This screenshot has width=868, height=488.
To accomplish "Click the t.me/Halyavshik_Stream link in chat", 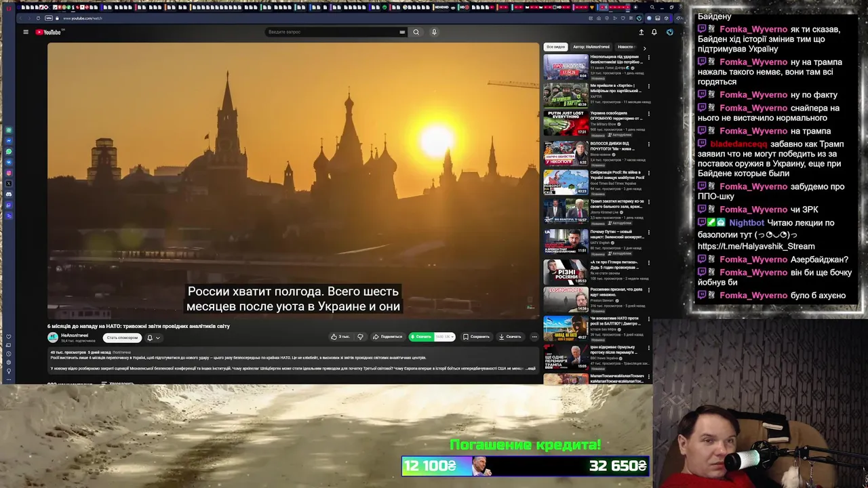I will (x=756, y=247).
